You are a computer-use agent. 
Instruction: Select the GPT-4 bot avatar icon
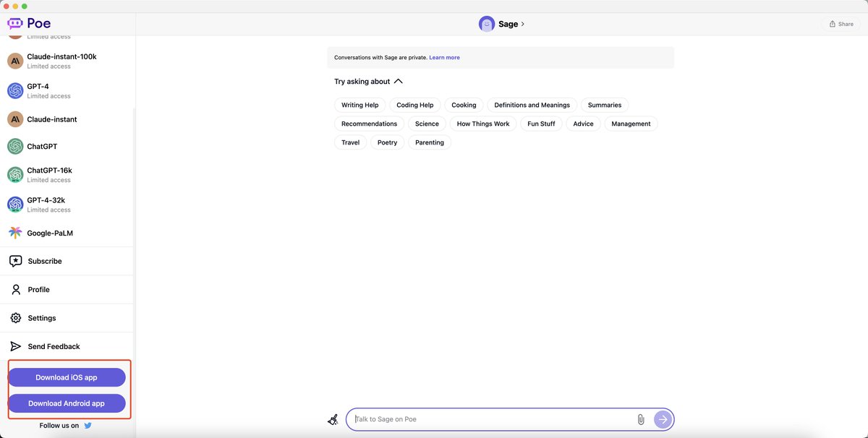(15, 90)
